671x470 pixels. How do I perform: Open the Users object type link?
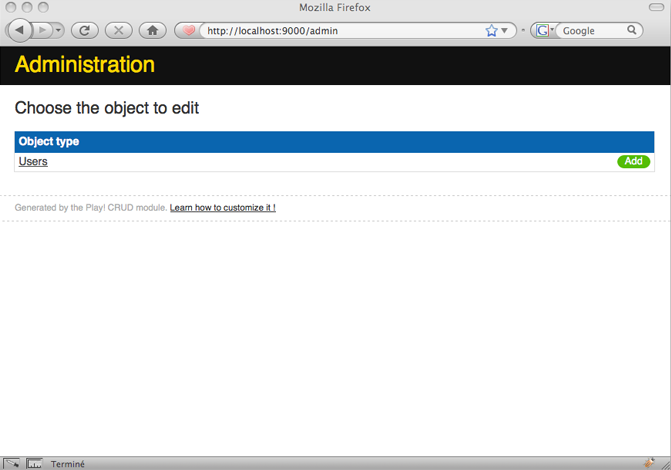pyautogui.click(x=33, y=162)
